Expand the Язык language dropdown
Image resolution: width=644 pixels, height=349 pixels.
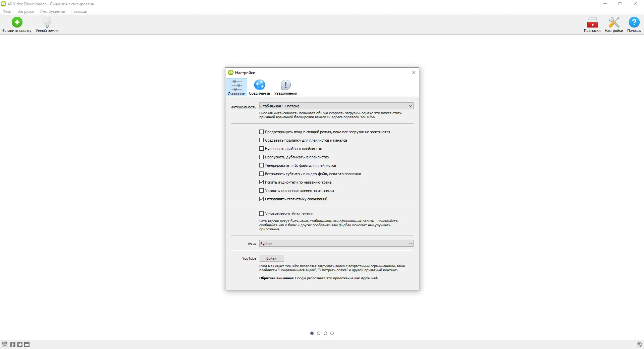click(336, 244)
